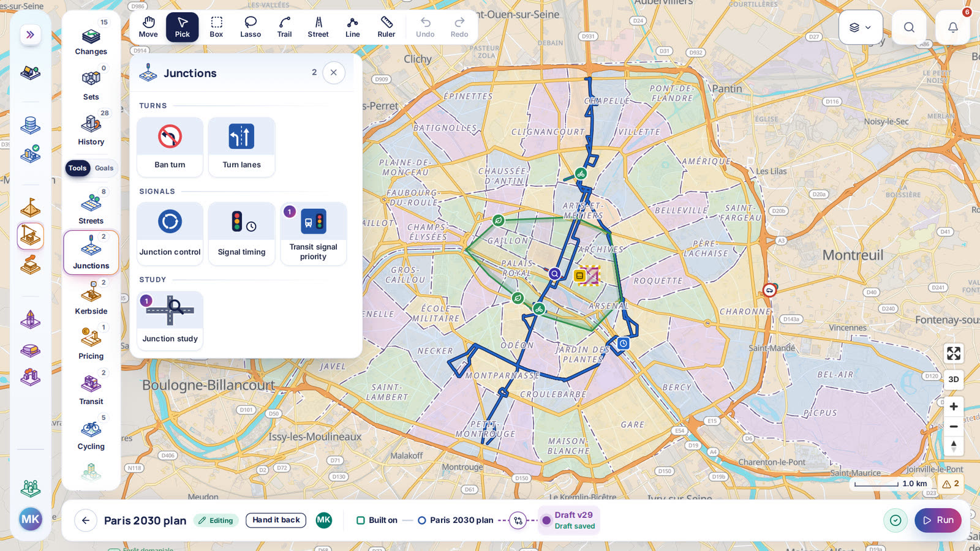Open MK user profile avatar in sidebar
This screenshot has height=551, width=980.
tap(30, 520)
